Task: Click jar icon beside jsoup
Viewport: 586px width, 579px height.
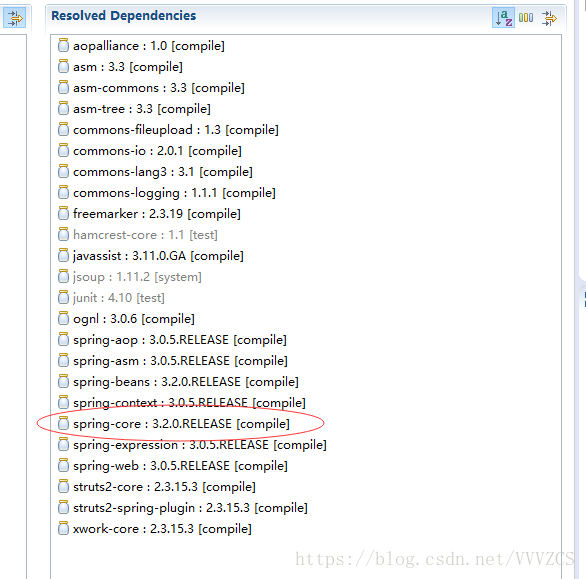Action: pyautogui.click(x=64, y=276)
